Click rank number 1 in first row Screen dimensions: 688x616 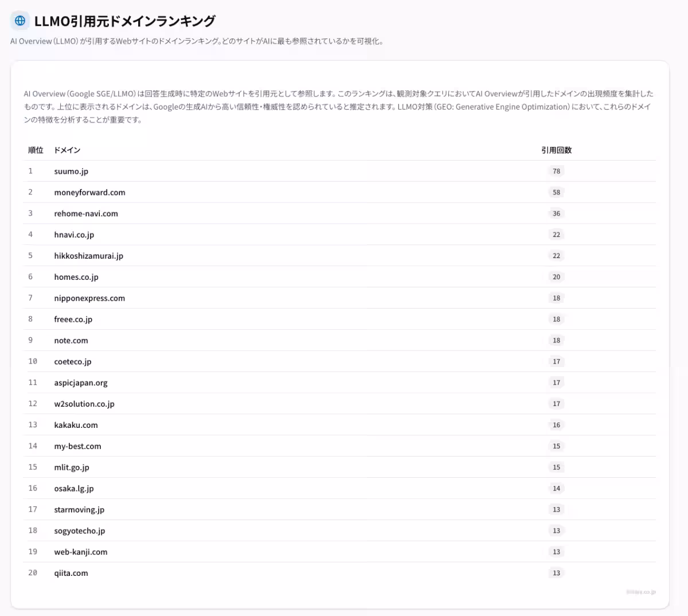pyautogui.click(x=30, y=171)
